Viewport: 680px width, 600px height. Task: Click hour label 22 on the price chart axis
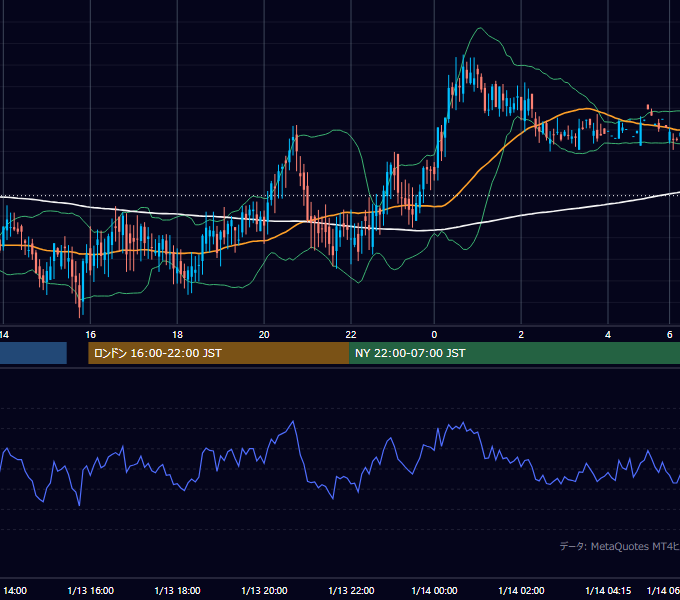(351, 335)
